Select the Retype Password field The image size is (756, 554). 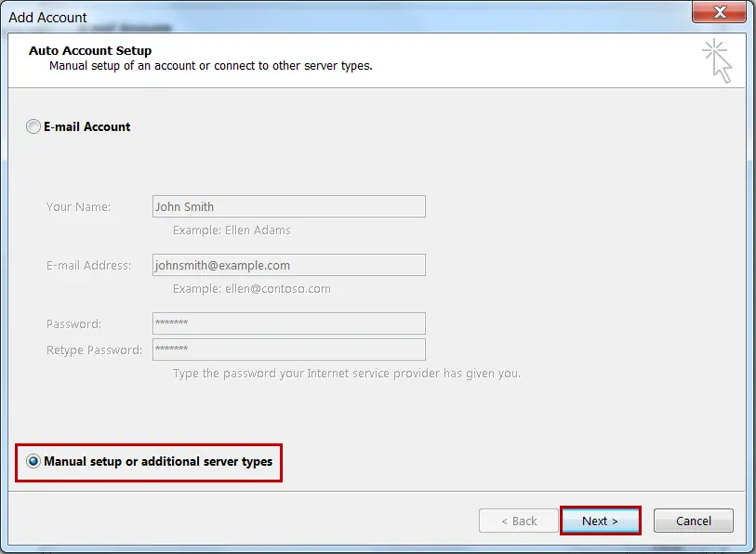coord(288,350)
